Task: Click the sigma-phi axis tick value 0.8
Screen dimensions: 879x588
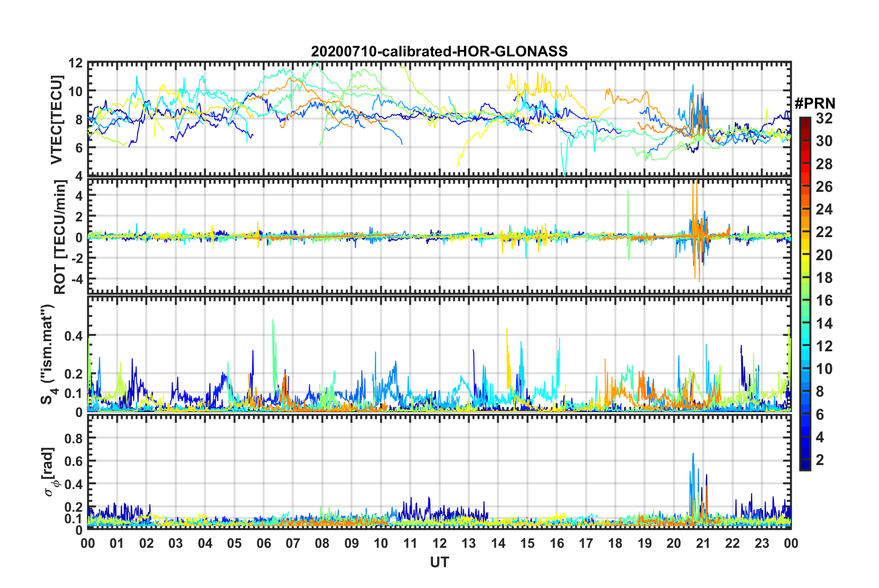Action: click(x=74, y=438)
